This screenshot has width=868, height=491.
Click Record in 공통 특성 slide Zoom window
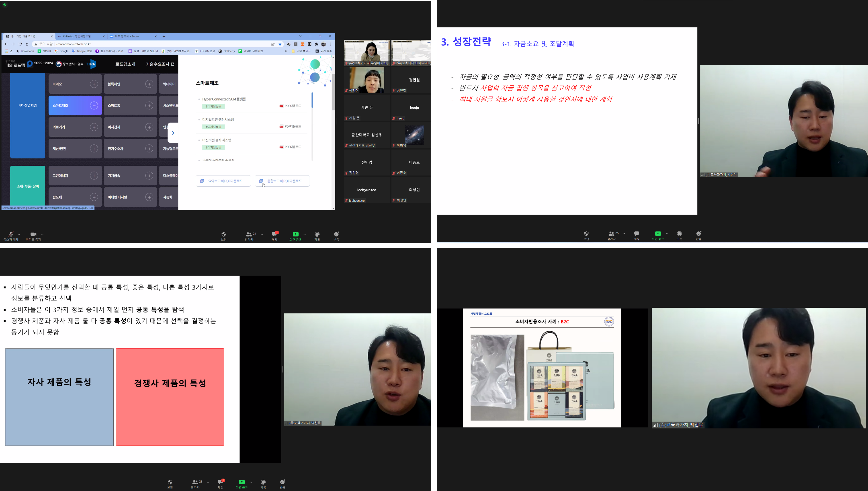tap(263, 484)
